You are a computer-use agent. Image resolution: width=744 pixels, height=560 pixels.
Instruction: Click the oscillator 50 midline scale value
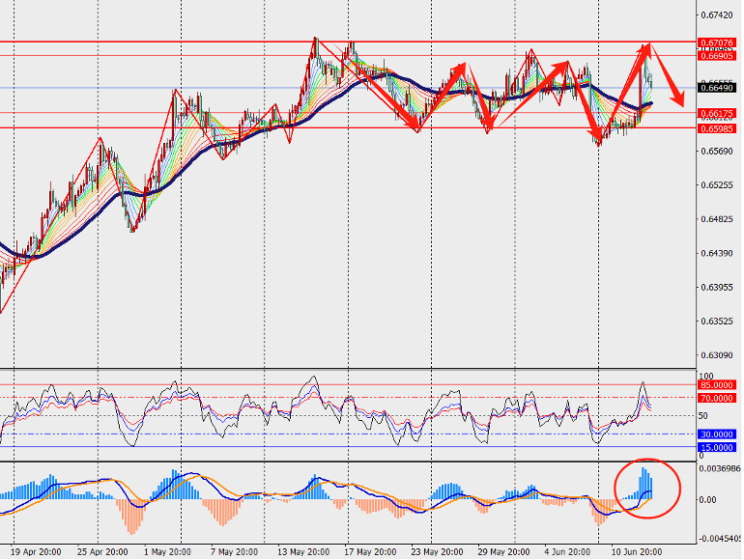coord(703,416)
